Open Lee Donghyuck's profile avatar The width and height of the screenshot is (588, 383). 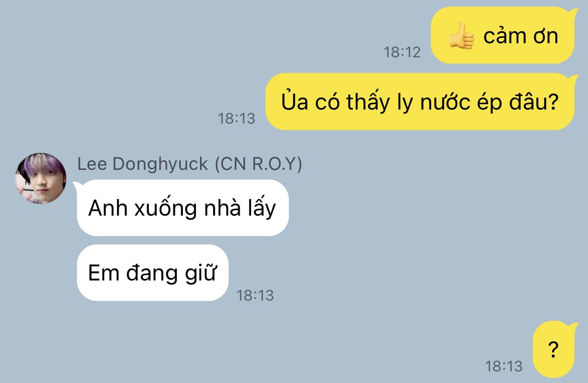coord(41,178)
